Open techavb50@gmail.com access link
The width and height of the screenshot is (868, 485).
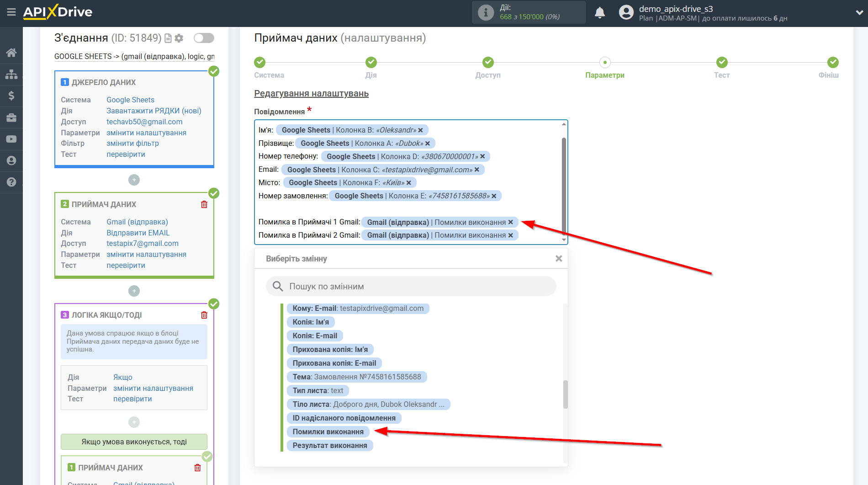(144, 122)
